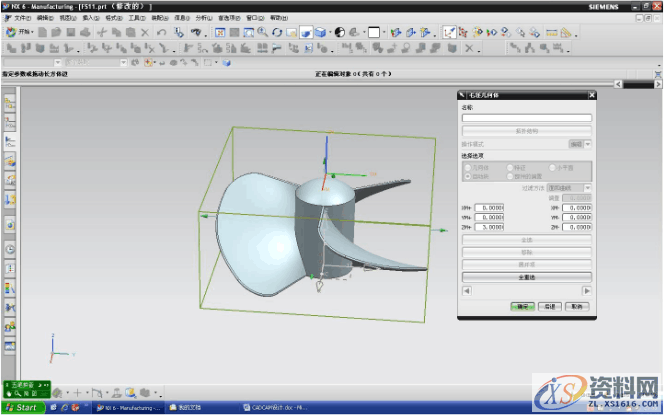Open the history clock icon in left sidebar
The width and height of the screenshot is (666, 417).
[x=10, y=247]
